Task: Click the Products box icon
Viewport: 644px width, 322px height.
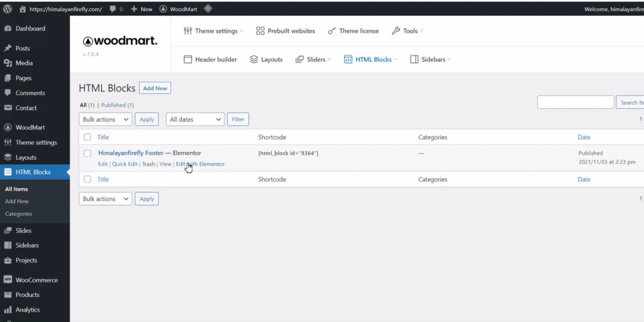Action: click(8, 294)
